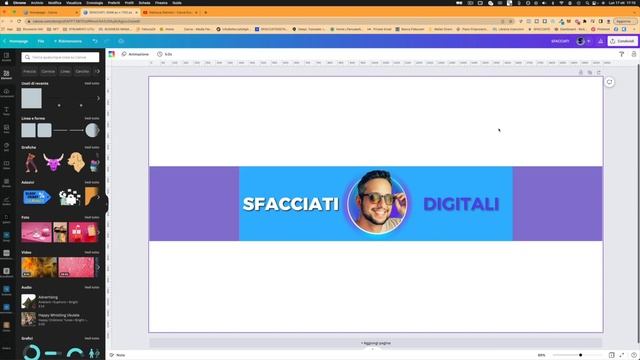This screenshot has width=640, height=360.
Task: Select the Advertising audio track
Action: 60,302
